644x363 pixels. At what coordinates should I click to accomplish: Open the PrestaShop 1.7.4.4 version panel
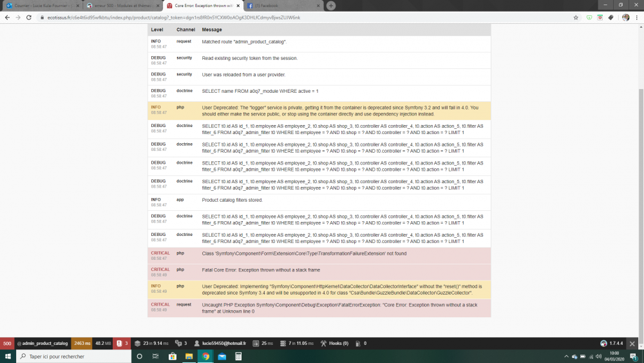click(612, 343)
